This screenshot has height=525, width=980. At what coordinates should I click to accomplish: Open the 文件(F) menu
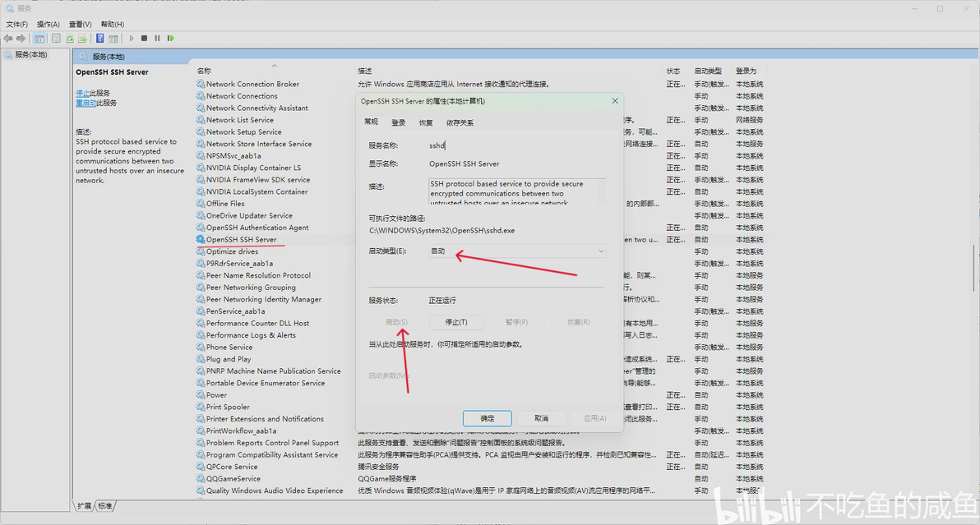click(17, 25)
